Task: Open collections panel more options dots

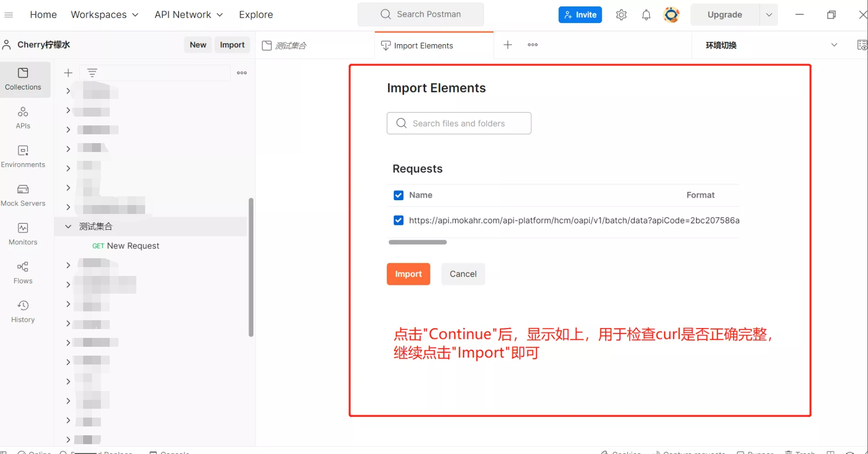Action: pos(242,73)
